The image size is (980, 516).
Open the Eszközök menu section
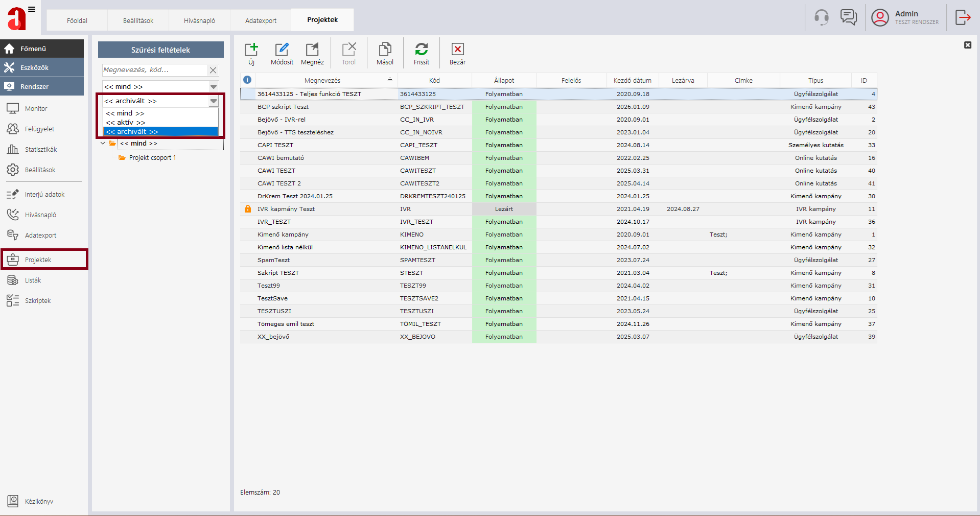click(34, 67)
